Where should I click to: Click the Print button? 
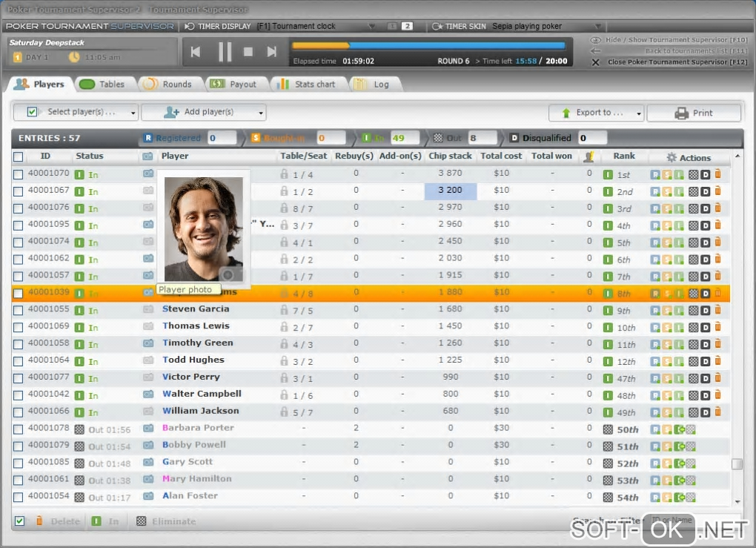694,113
